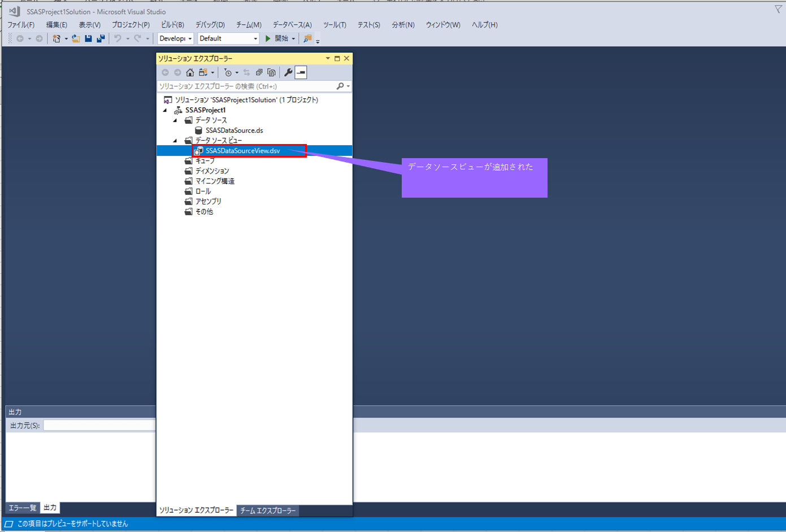Click the 出力元(S) source combo box

[99, 425]
